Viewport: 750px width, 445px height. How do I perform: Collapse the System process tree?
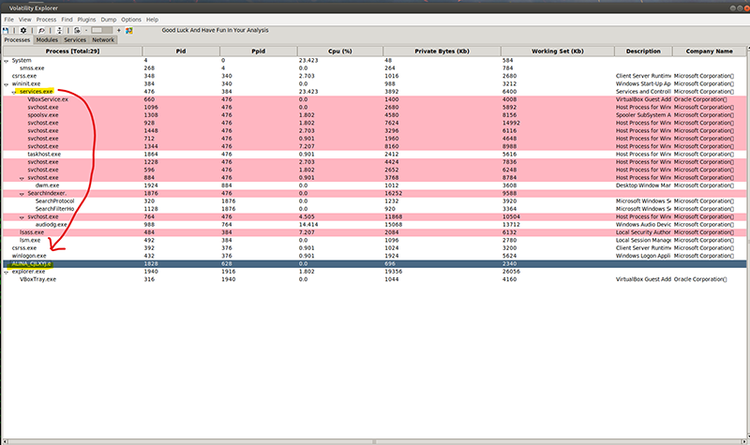(x=6, y=61)
